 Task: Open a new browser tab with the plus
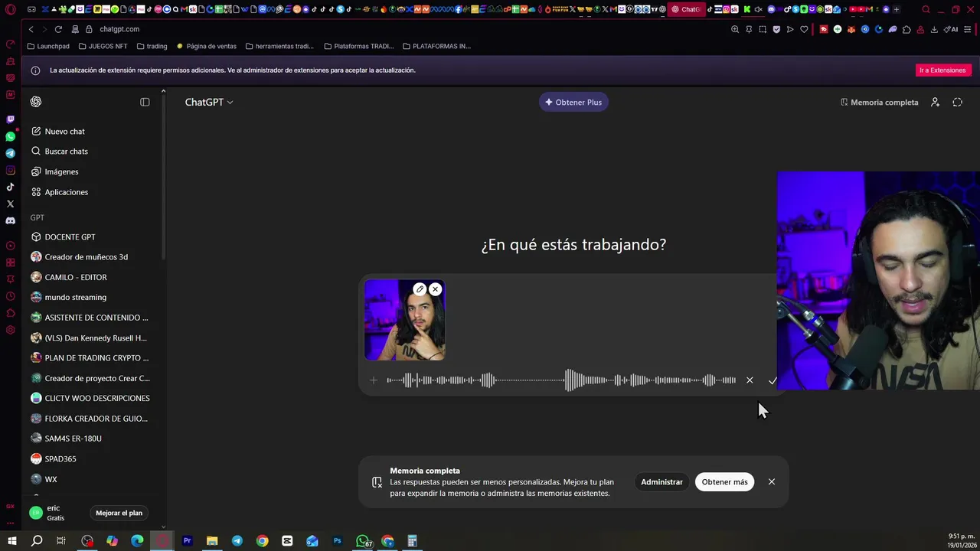pos(897,9)
